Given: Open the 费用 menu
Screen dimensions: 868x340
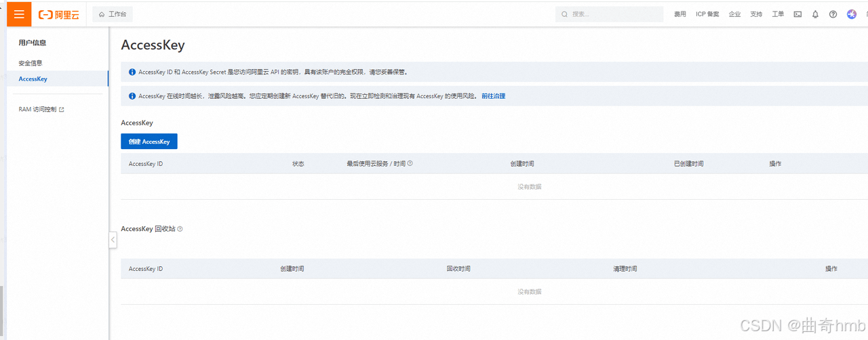Looking at the screenshot, I should (680, 14).
